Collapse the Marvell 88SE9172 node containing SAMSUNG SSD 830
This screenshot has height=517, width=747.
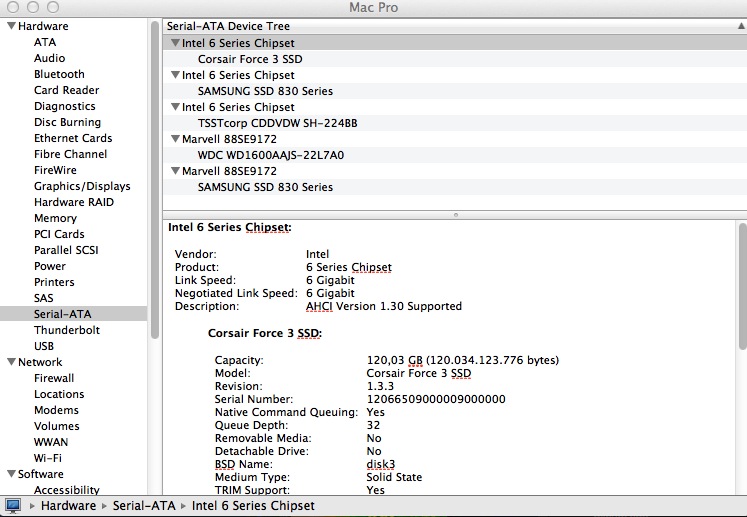(x=175, y=171)
